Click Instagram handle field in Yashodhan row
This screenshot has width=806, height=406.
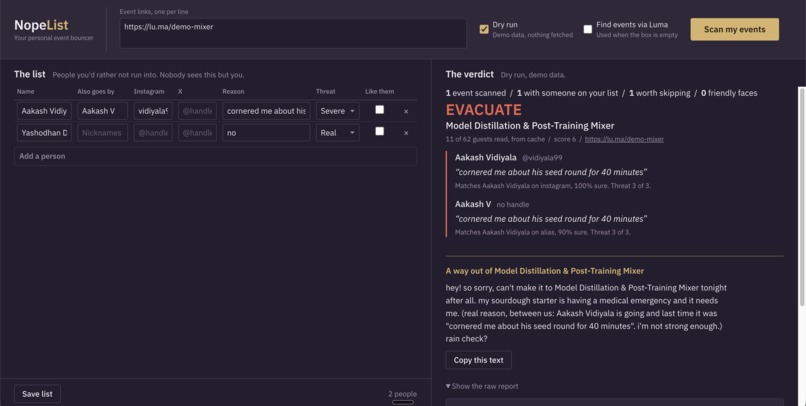tap(153, 133)
